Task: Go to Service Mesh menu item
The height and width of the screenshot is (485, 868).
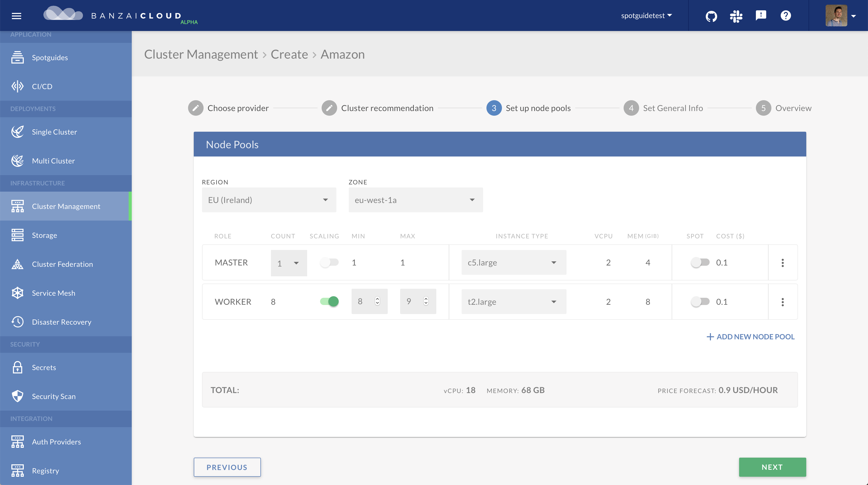Action: tap(66, 293)
